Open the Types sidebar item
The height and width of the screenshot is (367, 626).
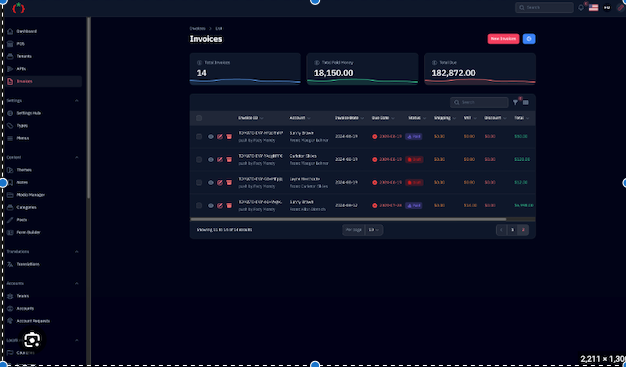[x=22, y=125]
